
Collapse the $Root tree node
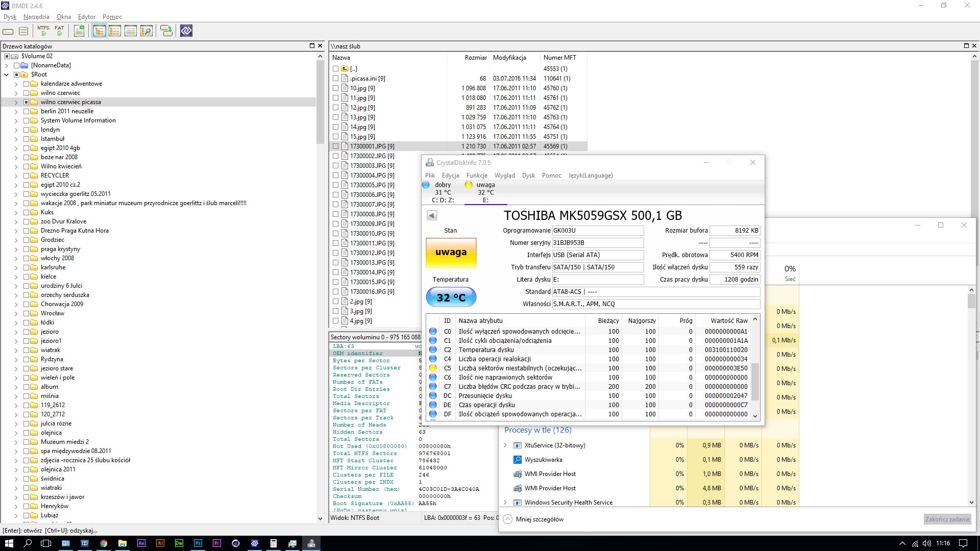pos(6,74)
